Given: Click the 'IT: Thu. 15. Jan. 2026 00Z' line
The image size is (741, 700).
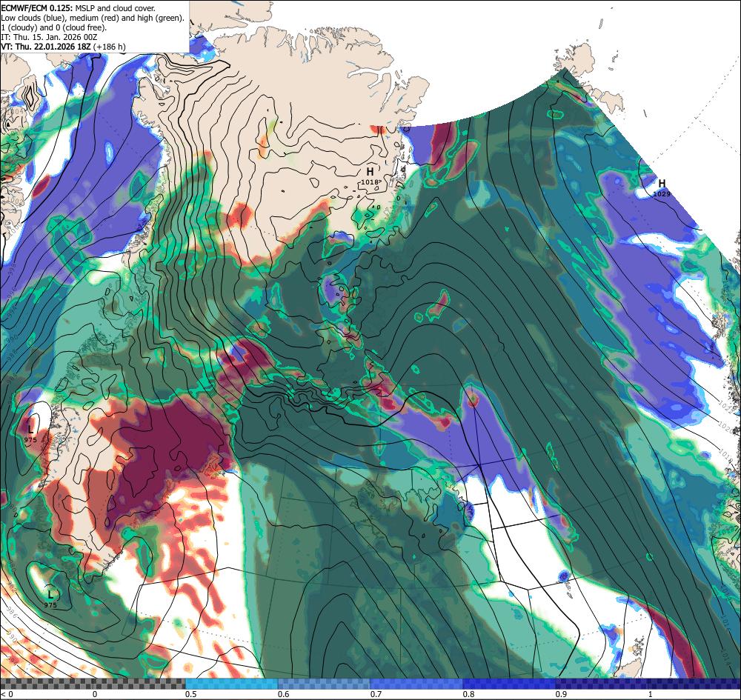Looking at the screenshot, I should (x=49, y=37).
